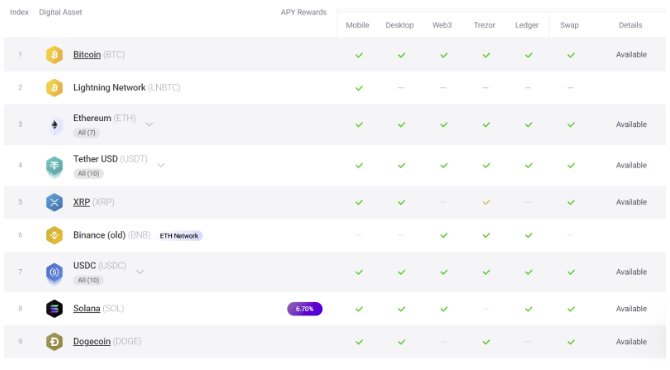This screenshot has width=670, height=370.
Task: Click the Web3 column header
Action: coord(442,25)
